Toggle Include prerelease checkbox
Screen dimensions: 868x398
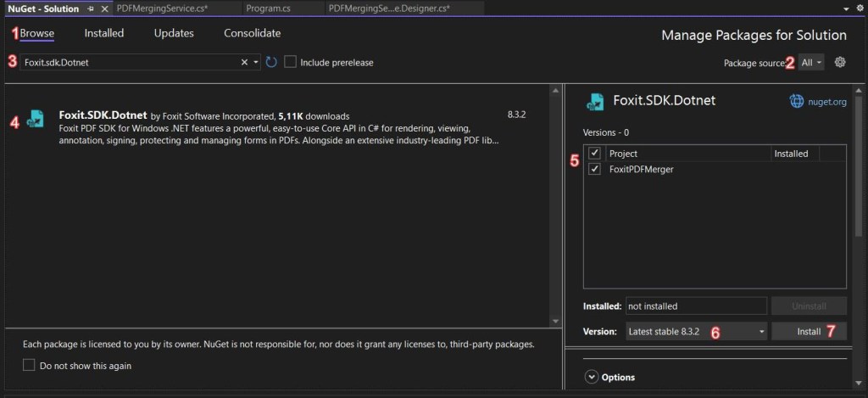291,62
